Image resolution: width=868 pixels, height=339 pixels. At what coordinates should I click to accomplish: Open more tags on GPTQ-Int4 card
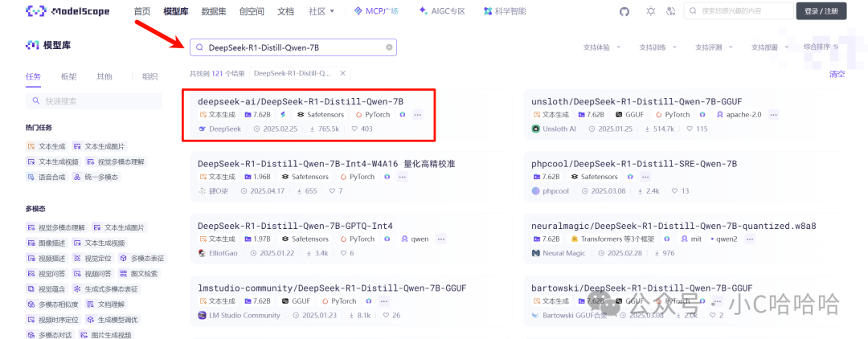[x=440, y=239]
